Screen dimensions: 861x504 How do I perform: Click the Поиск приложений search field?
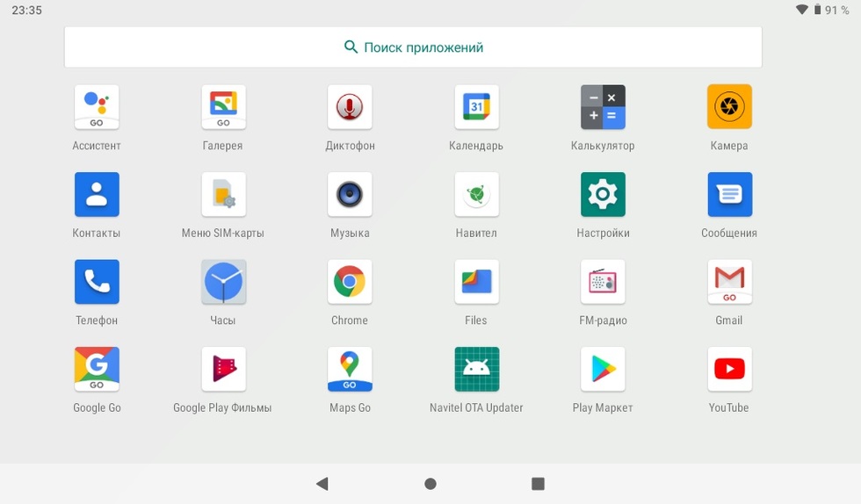(413, 47)
